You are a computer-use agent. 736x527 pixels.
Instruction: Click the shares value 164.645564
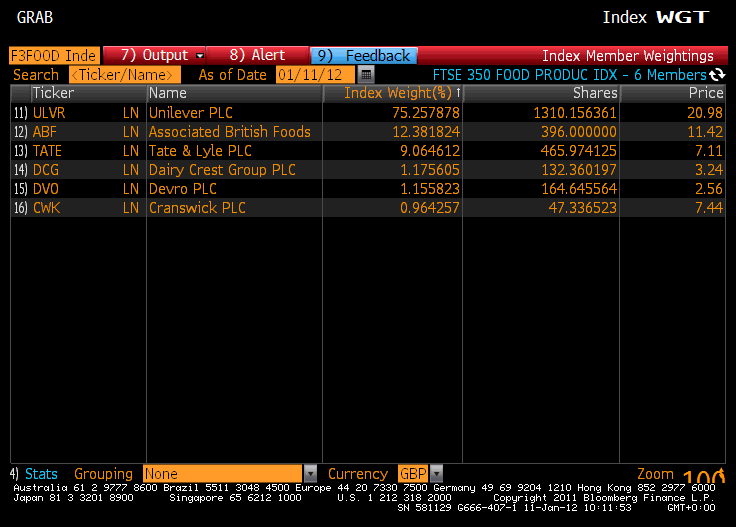pyautogui.click(x=579, y=189)
